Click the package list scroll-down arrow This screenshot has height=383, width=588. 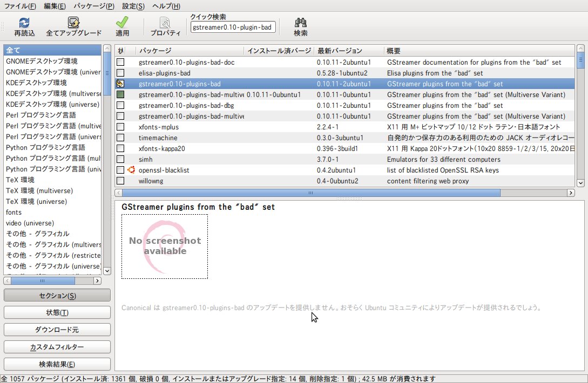coord(580,183)
